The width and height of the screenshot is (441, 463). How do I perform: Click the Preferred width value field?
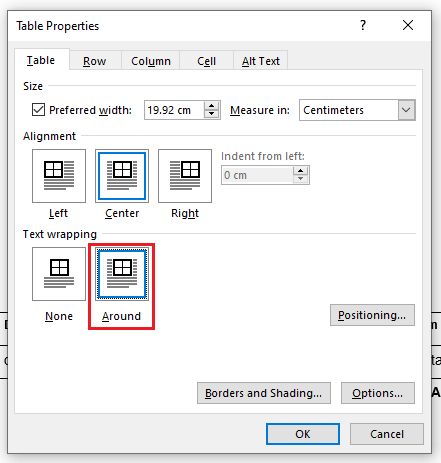174,110
